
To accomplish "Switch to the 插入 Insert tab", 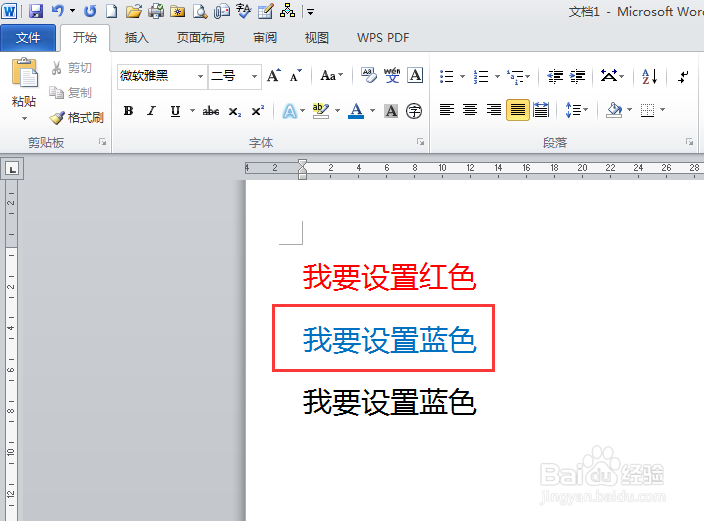I will (136, 38).
